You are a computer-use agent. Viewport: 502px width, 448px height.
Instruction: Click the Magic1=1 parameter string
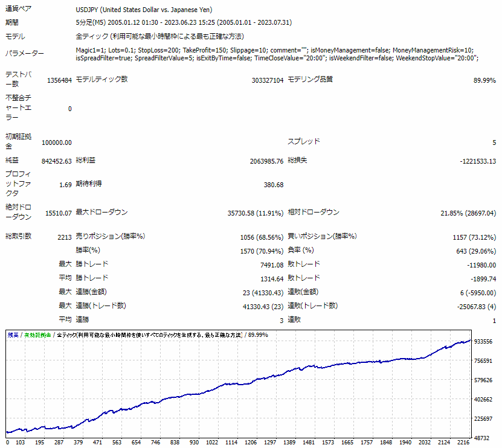pos(277,54)
